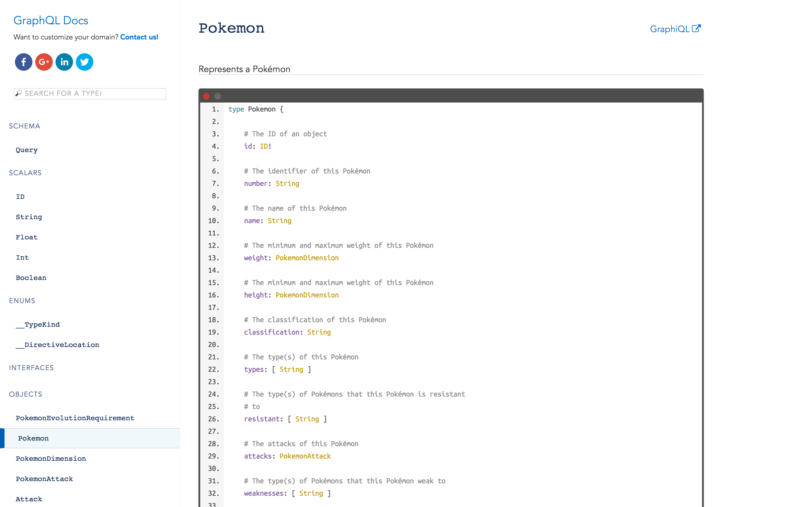Click PokemonDimension type on the weight line
This screenshot has width=812, height=507.
[307, 258]
